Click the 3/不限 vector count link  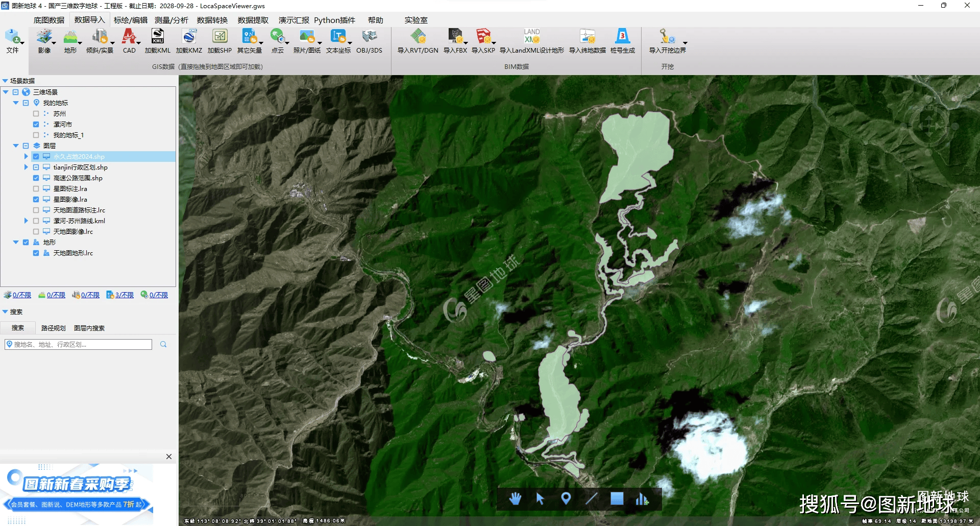(x=124, y=295)
